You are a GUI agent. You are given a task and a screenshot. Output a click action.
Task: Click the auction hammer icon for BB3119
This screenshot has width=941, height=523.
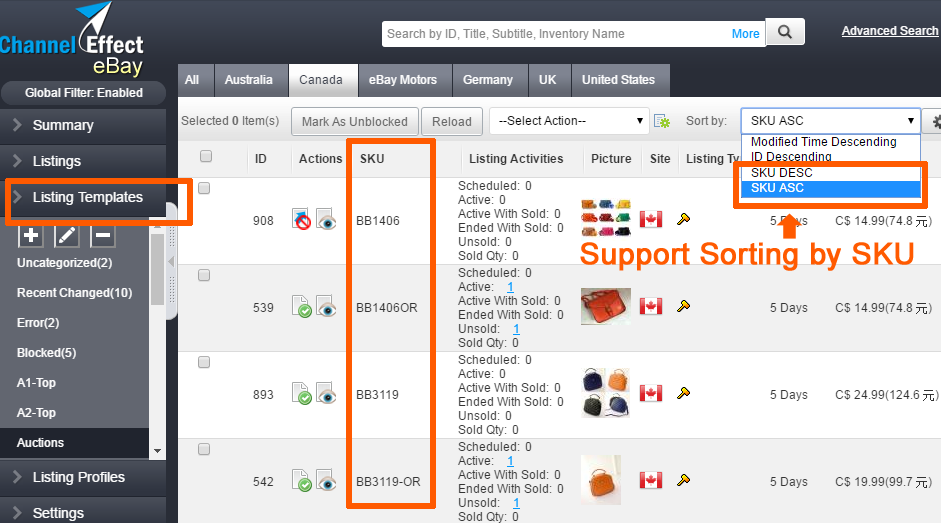click(x=683, y=393)
